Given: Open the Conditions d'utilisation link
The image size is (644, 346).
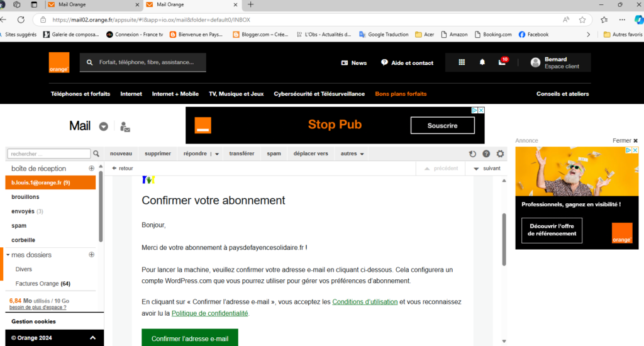Looking at the screenshot, I should (365, 302).
